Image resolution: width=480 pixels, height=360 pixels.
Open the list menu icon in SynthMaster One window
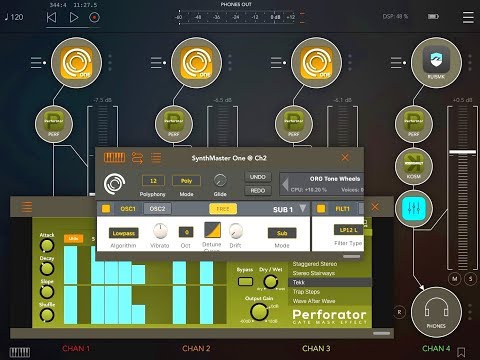click(x=156, y=158)
